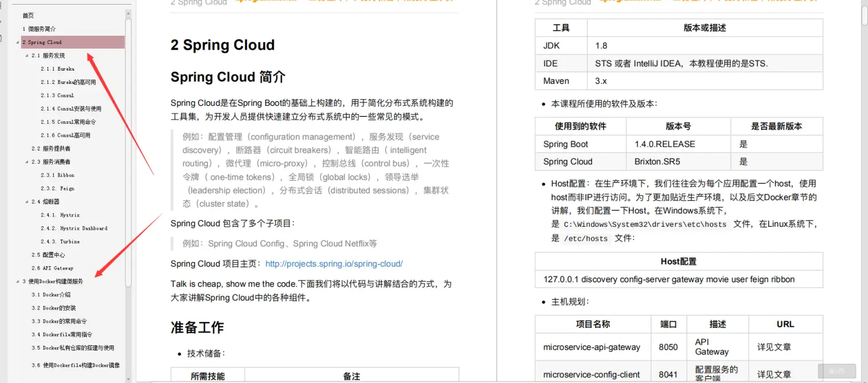868x383 pixels.
Task: Click the 'Brixton.SR5' version cell
Action: tap(678, 161)
